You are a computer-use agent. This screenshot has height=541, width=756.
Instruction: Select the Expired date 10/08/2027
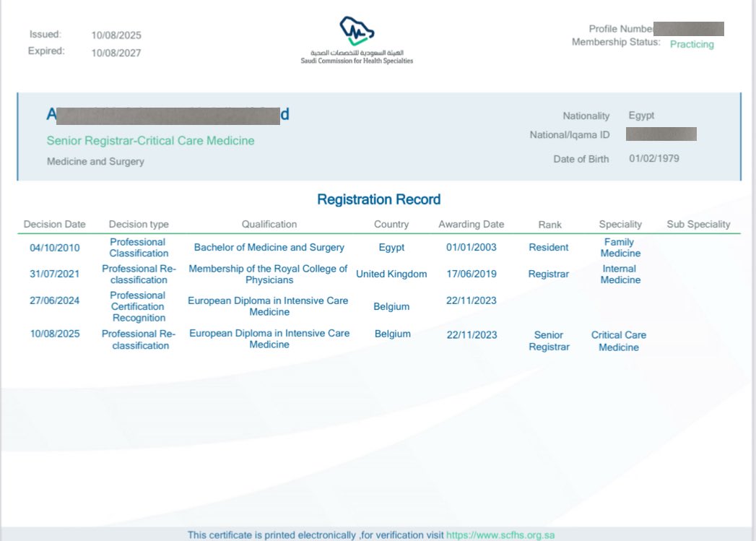point(116,53)
